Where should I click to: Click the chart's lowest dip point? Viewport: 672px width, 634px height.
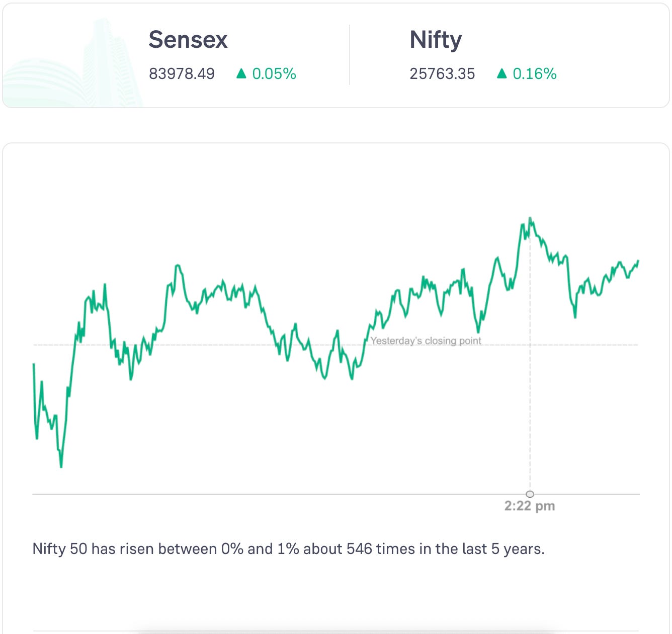[61, 467]
